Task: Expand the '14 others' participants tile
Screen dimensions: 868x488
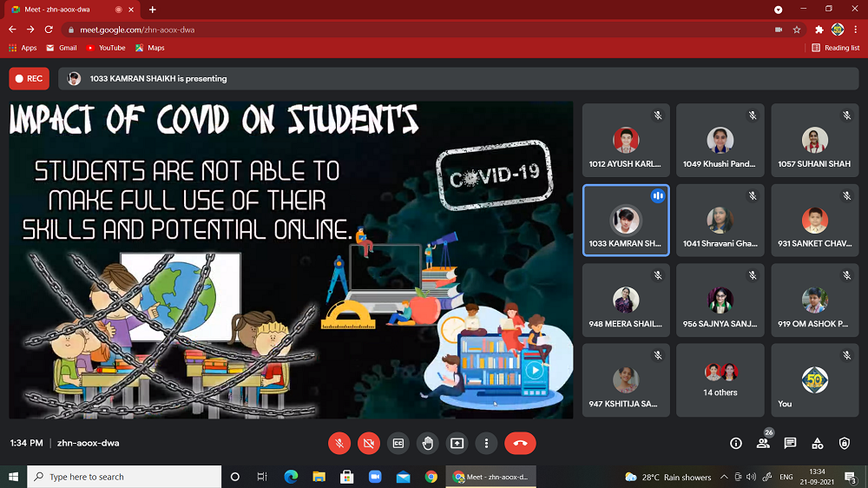Action: click(720, 379)
